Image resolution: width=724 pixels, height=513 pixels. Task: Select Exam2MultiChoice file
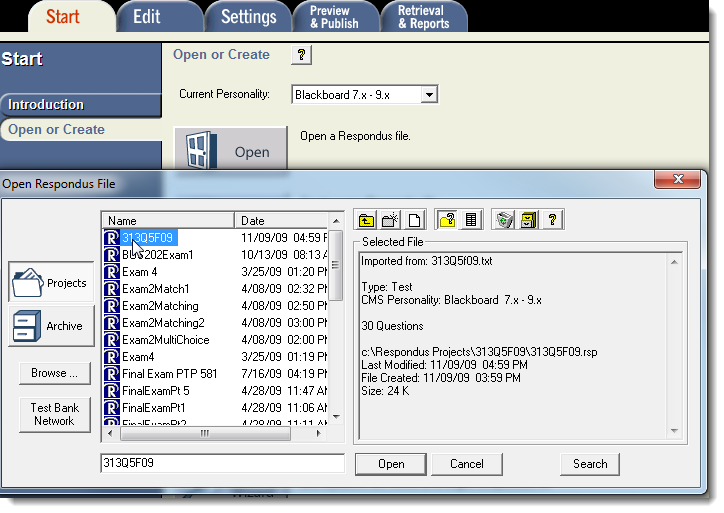click(x=165, y=340)
